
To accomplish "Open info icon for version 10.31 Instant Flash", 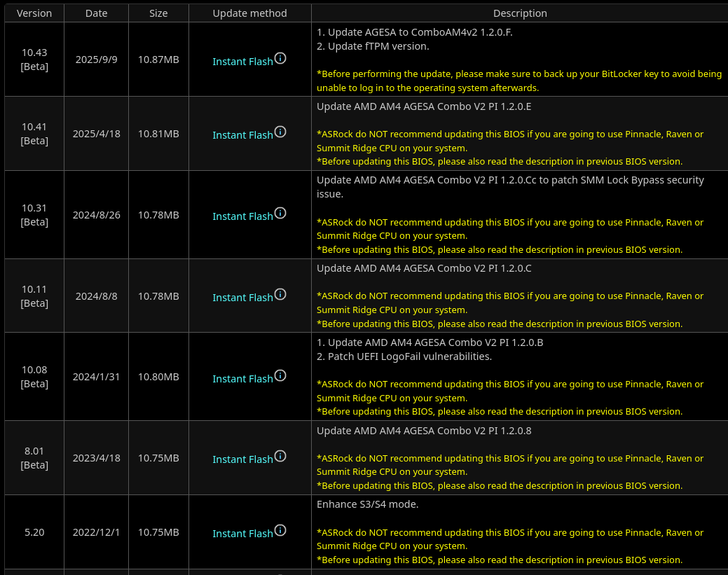I will point(280,213).
